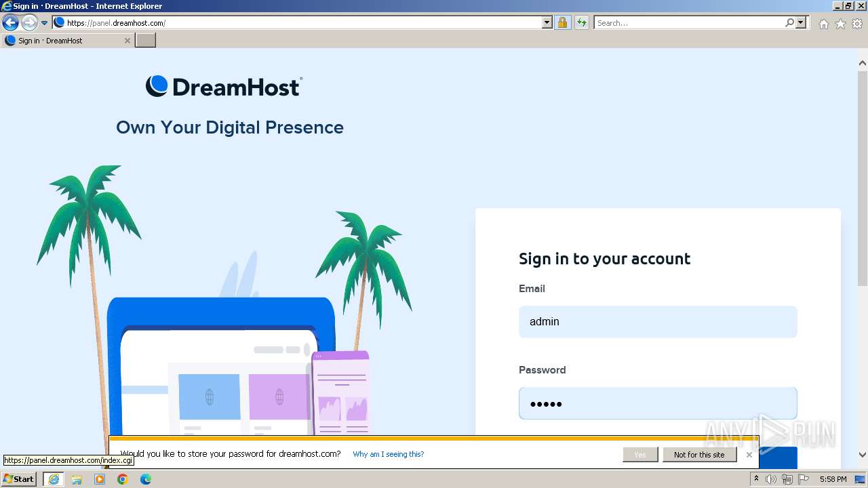Open a new blank tab

(146, 41)
